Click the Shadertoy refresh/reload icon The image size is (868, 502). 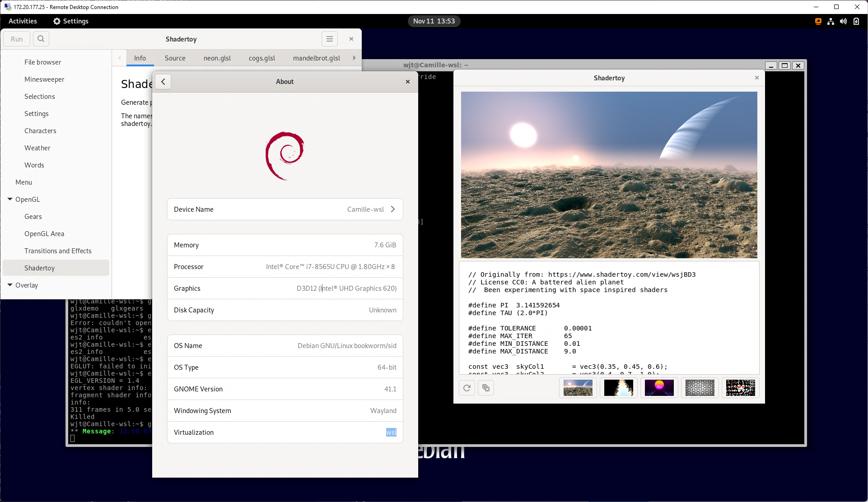tap(467, 388)
